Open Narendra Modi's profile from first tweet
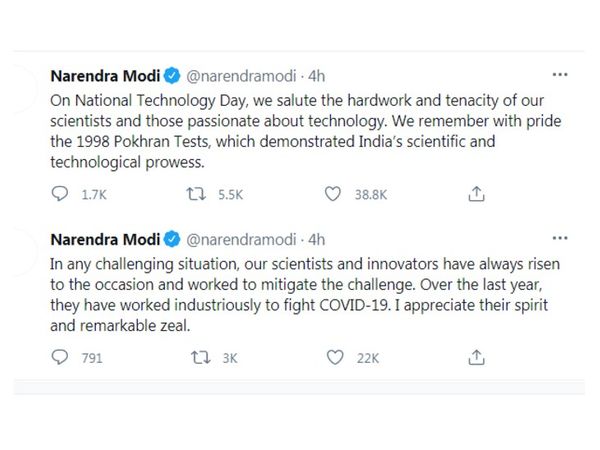Viewport: 600px width, 450px height. point(105,76)
